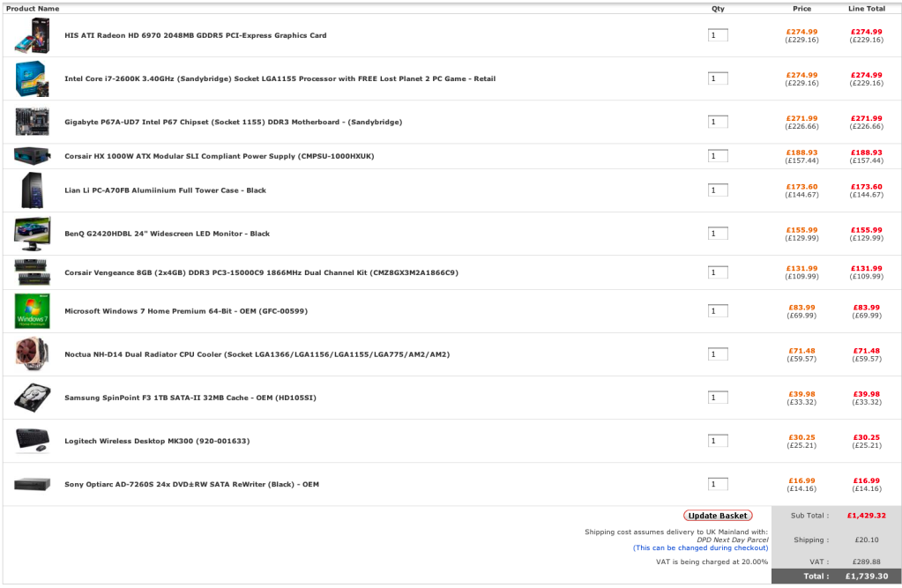Open the Corsair Vengeance 8GB product name link
902x588 pixels.
(261, 272)
